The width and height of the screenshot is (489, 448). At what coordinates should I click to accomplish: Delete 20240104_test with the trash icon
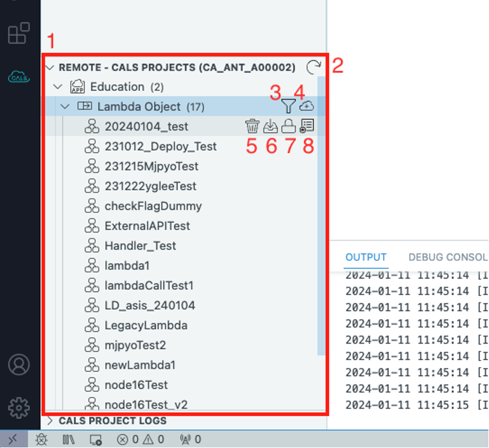(252, 126)
